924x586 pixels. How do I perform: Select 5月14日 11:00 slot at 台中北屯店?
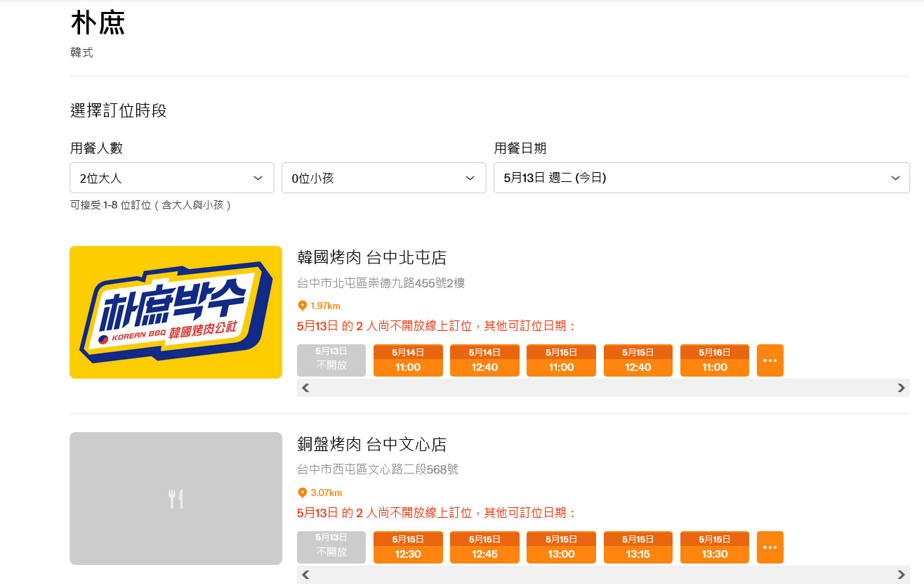click(x=408, y=360)
